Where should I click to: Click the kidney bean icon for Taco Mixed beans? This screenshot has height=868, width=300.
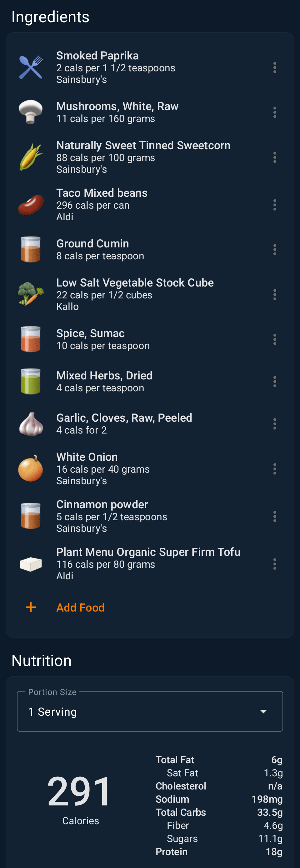31,205
